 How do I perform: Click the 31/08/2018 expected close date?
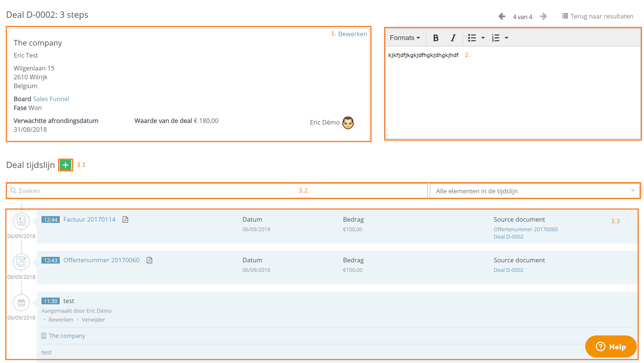pos(30,130)
